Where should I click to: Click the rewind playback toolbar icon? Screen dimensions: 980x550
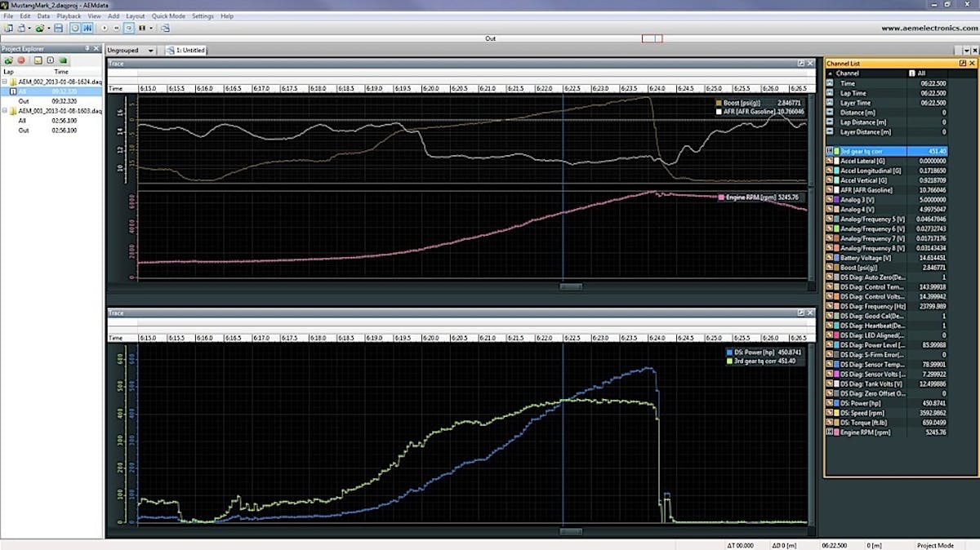click(116, 28)
